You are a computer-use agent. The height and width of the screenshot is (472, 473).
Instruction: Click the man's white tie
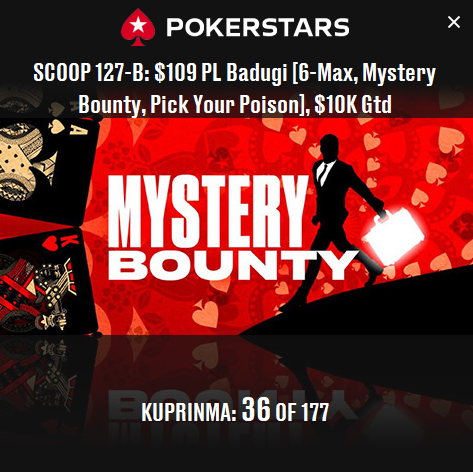pos(323,173)
